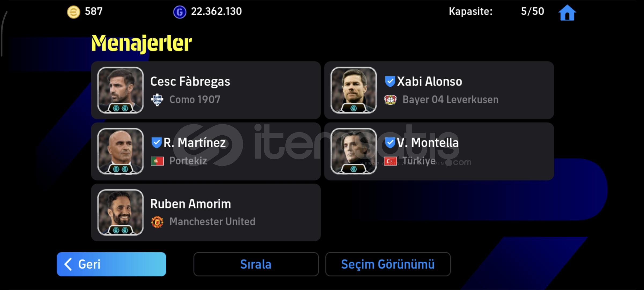The image size is (644, 290).
Task: Open Ruben Amorim portrait thumbnail
Action: (120, 212)
